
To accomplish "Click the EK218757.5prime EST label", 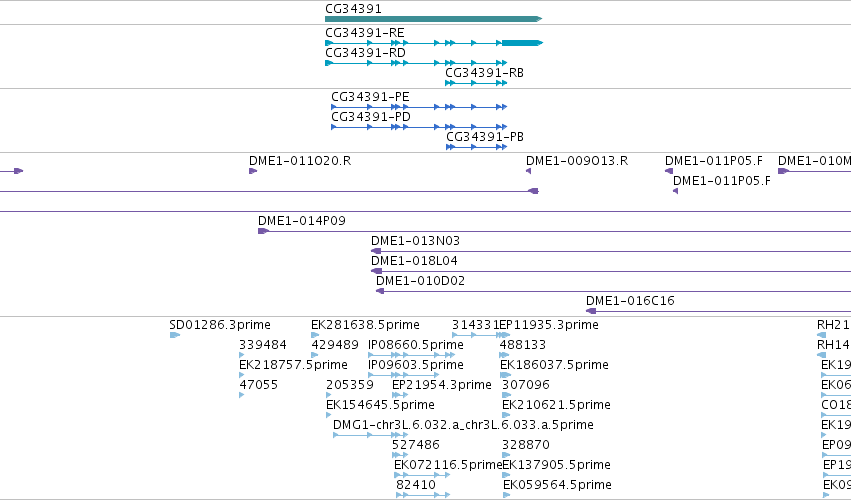I will (293, 365).
